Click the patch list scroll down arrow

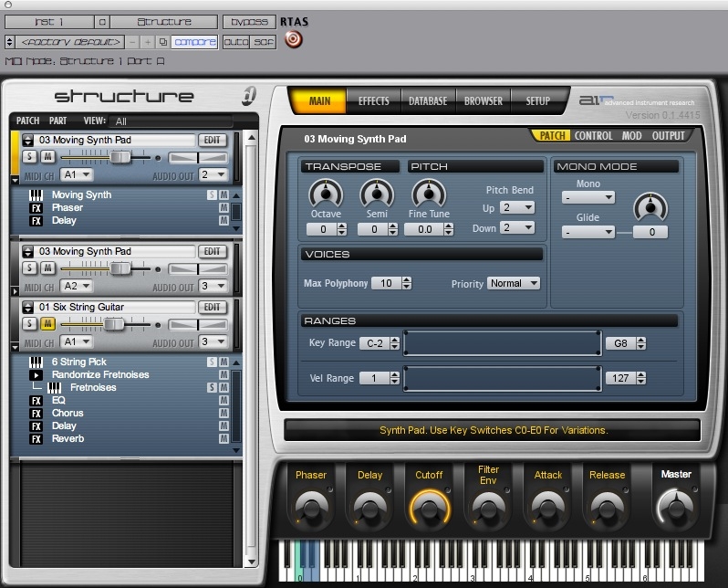coord(251,562)
